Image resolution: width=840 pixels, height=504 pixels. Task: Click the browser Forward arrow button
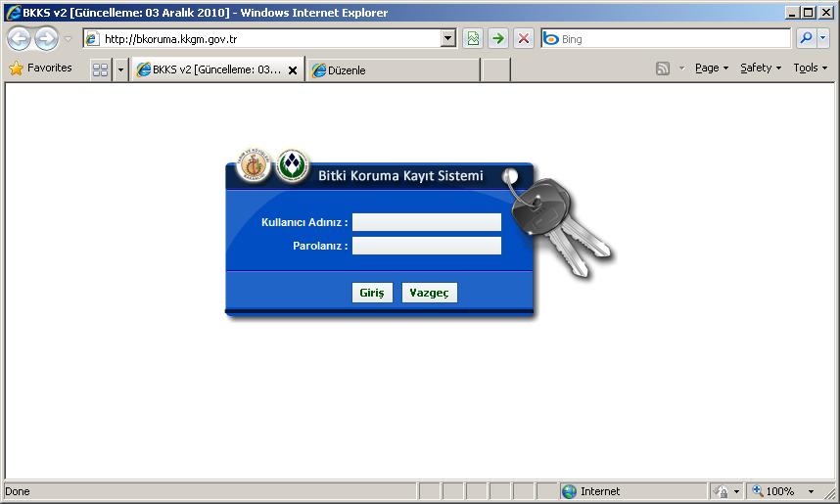tap(46, 39)
